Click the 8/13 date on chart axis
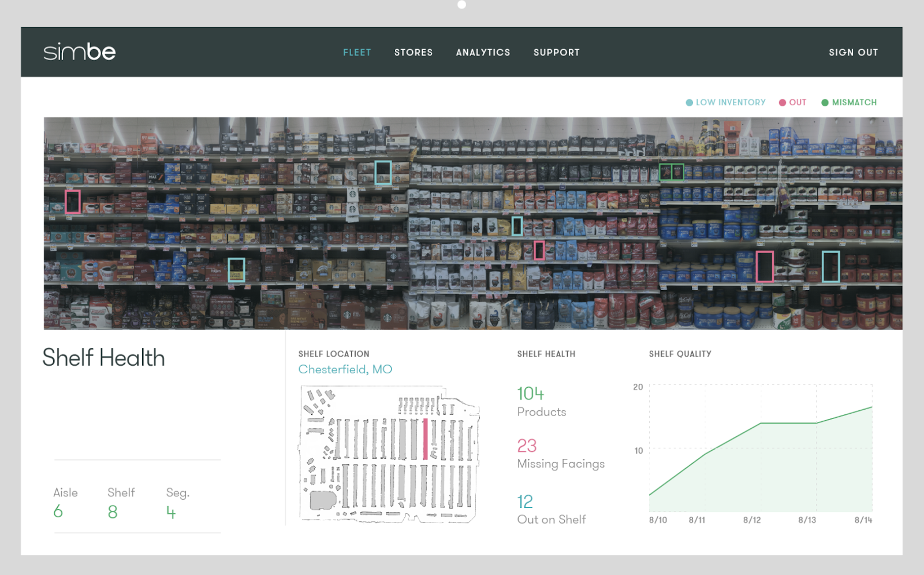 click(807, 520)
